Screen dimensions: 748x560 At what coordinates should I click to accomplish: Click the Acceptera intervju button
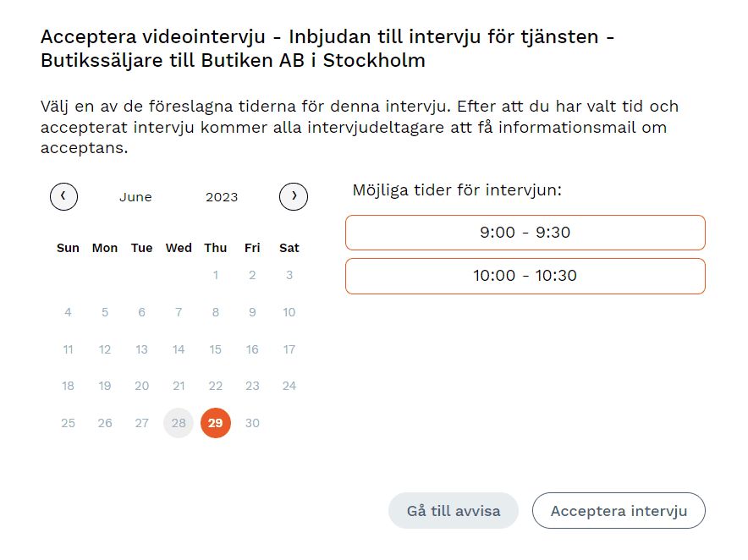coord(619,511)
